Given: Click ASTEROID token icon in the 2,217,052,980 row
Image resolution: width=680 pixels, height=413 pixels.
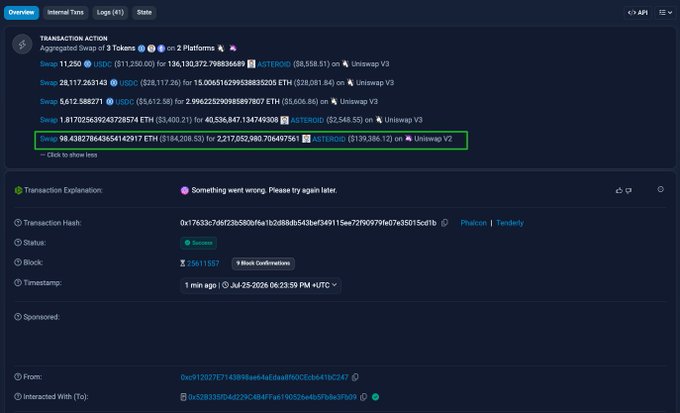Looking at the screenshot, I should 306,139.
